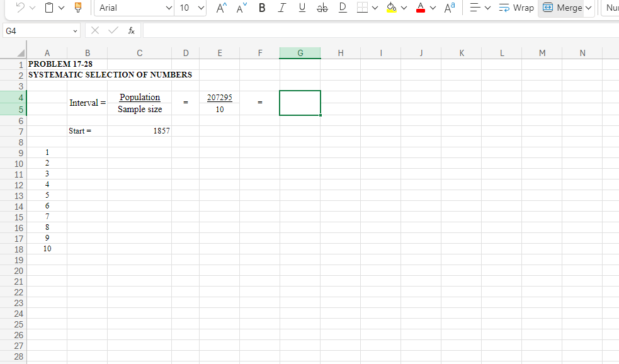Open Insert Function via the fx icon
Viewport: 619px width, 364px height.
tap(132, 30)
